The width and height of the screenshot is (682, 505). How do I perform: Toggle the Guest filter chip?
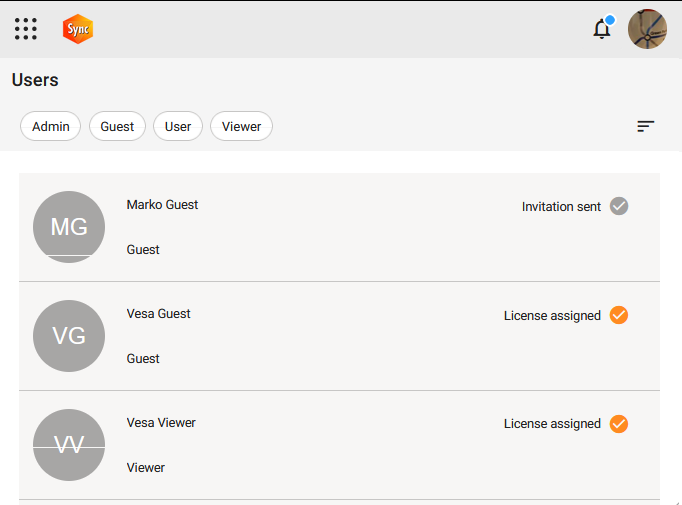117,127
